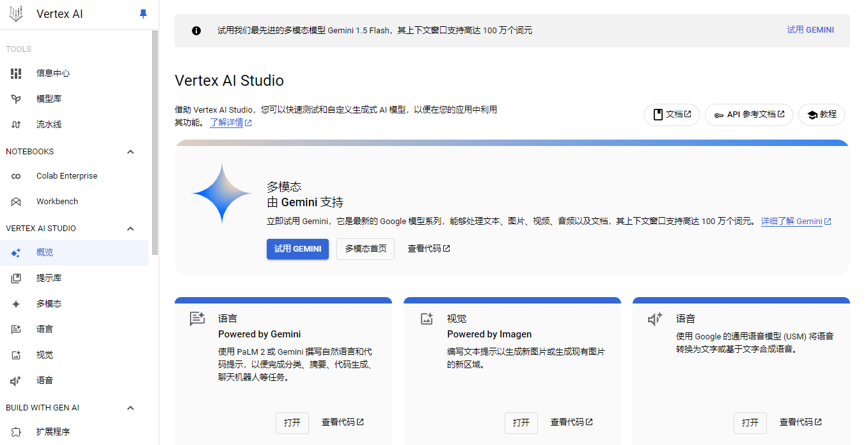
Task: Click the info icon in the Gemini banner
Action: pos(196,30)
